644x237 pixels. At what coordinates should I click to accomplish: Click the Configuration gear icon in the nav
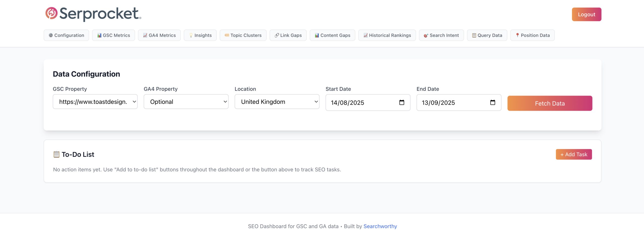click(51, 35)
